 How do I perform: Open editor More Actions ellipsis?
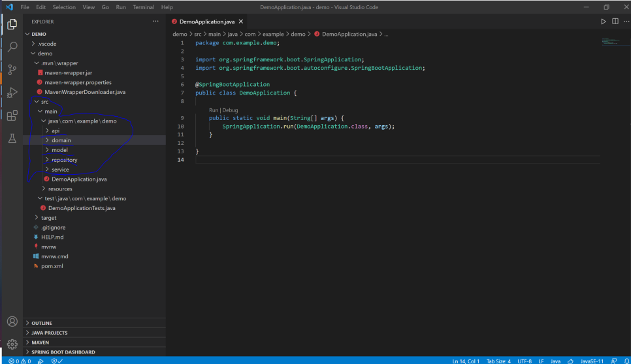pos(626,22)
